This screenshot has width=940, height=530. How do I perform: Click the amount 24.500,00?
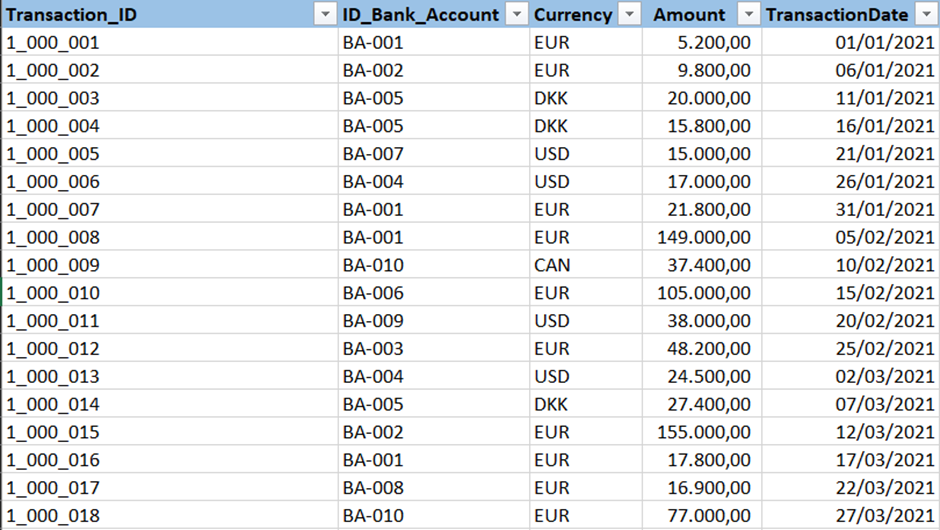click(709, 376)
